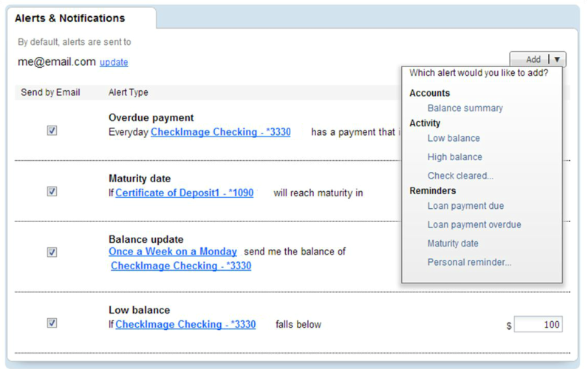Screen dimensions: 588x369
Task: Open the Once a Week on a Monday link
Action: pos(173,252)
